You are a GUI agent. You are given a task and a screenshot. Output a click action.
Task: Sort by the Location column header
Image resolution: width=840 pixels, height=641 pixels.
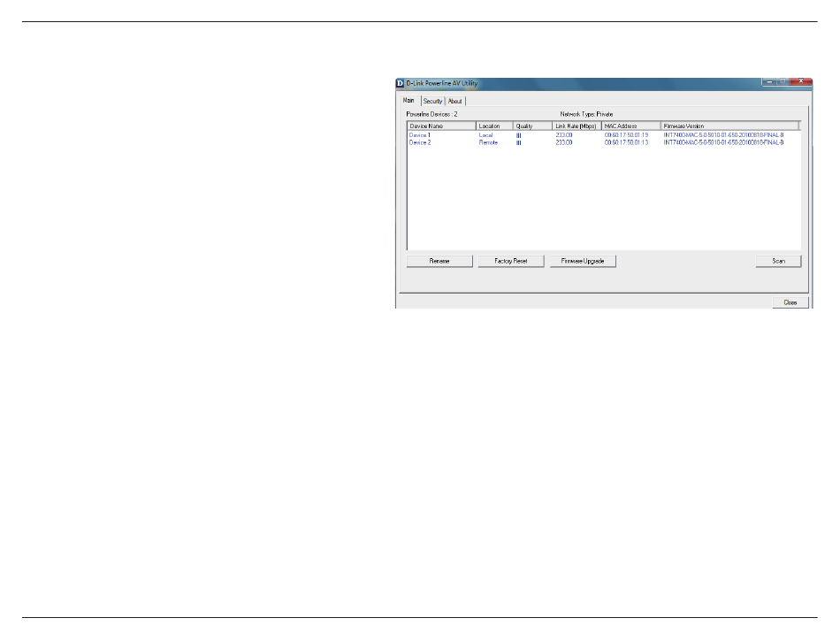coord(494,126)
